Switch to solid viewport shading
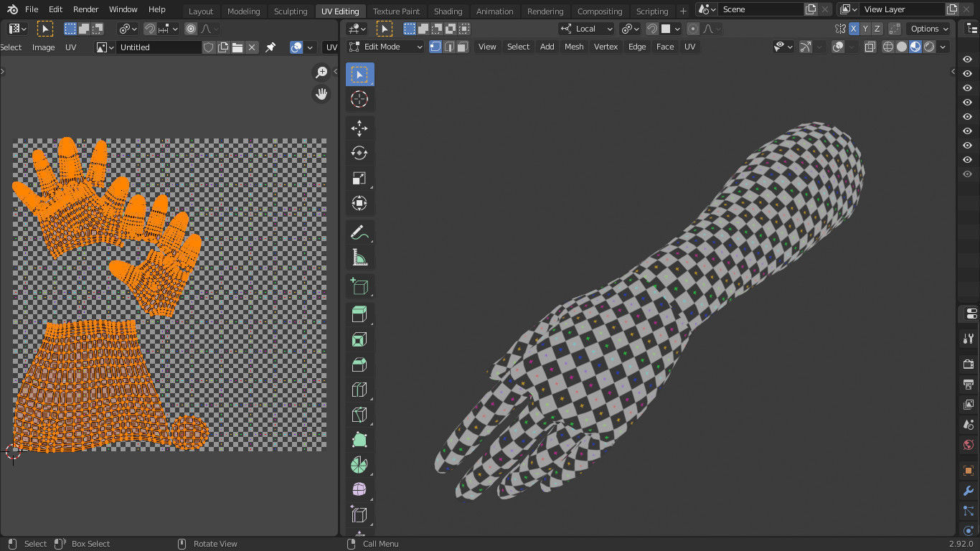The image size is (980, 551). (902, 47)
